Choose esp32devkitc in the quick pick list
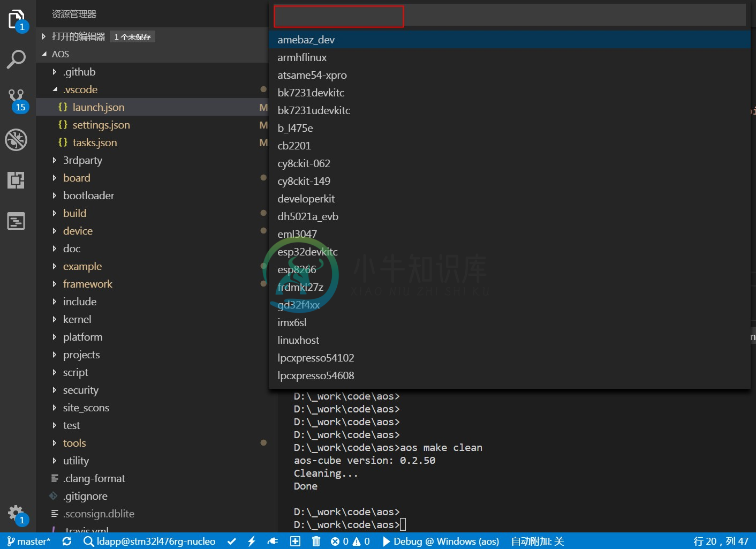The height and width of the screenshot is (549, 756). [509, 252]
